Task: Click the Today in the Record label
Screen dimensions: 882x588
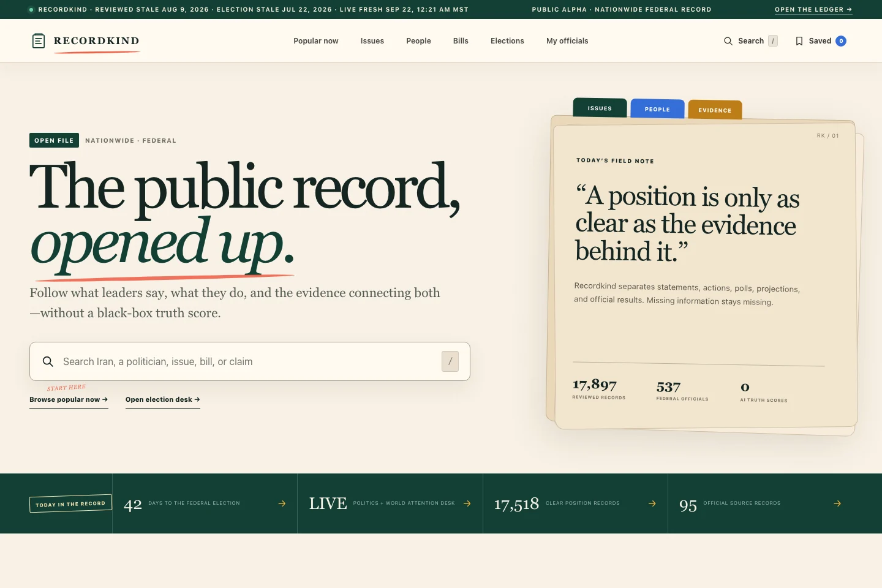Action: [70, 503]
